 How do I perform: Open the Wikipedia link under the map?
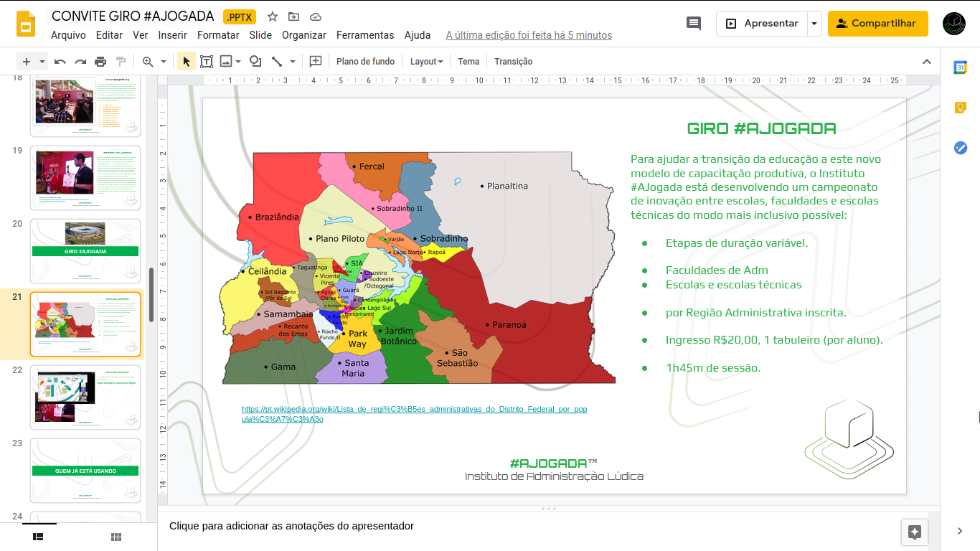pos(415,414)
